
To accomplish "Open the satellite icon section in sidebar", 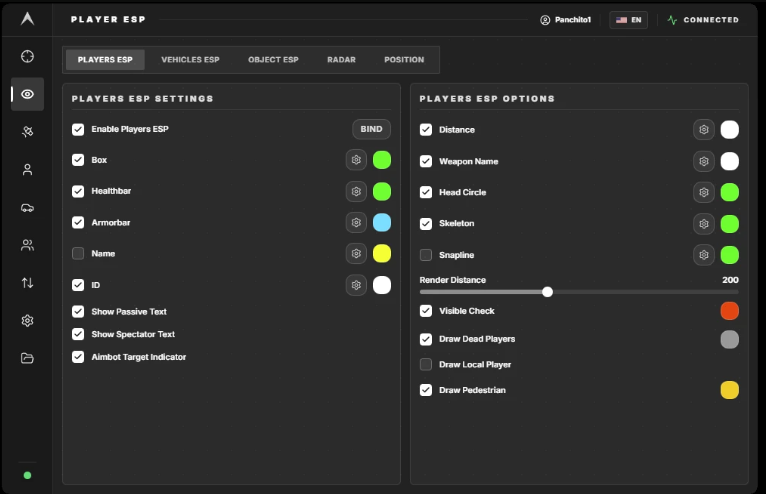I will pos(27,131).
